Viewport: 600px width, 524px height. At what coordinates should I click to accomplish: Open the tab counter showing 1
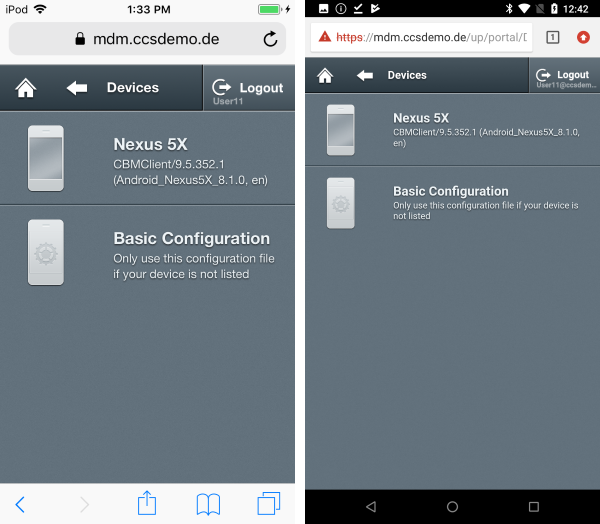click(553, 37)
